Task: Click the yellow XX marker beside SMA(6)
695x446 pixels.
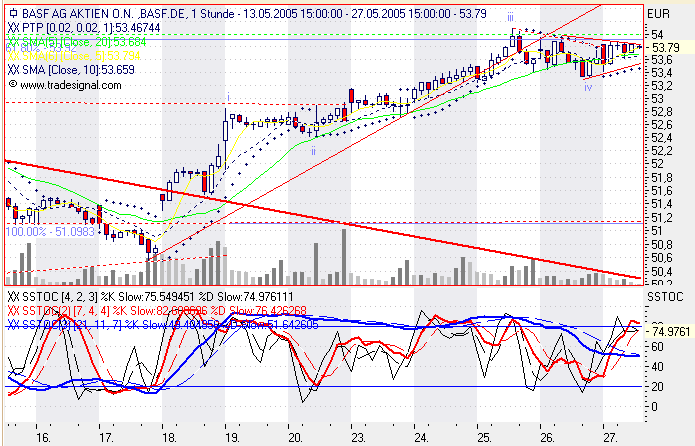Action: 13,56
